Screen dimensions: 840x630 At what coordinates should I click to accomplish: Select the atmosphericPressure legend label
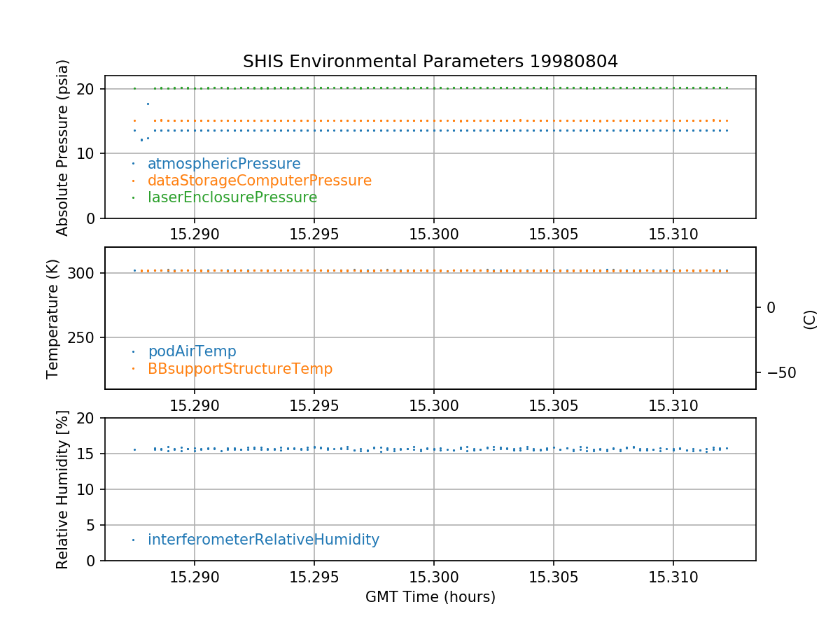pyautogui.click(x=224, y=164)
